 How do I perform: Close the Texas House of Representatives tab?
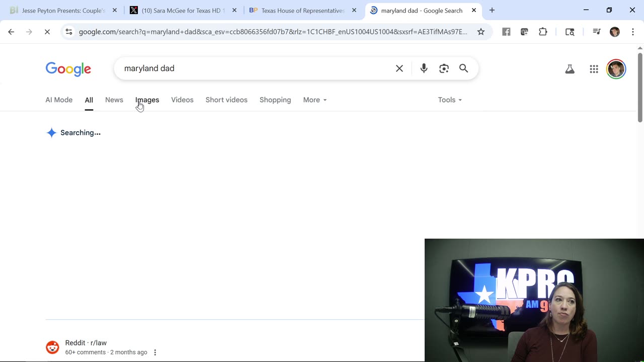354,10
